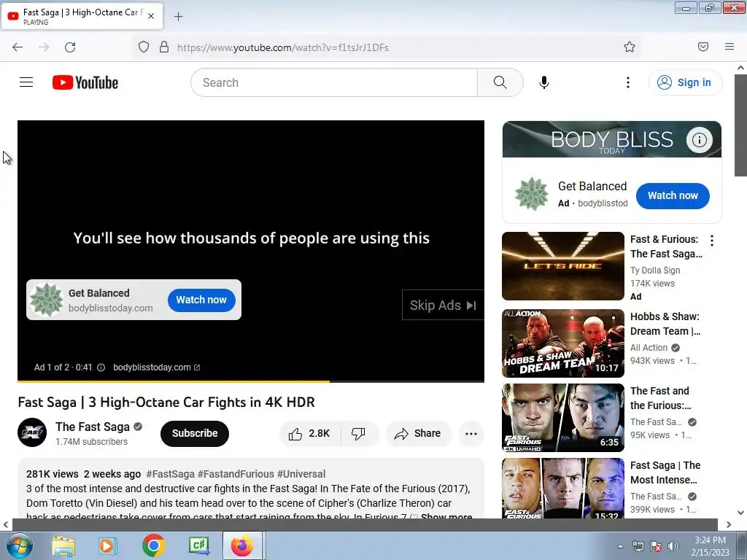Open Windows Media Player taskbar icon
747x560 pixels.
(107, 545)
